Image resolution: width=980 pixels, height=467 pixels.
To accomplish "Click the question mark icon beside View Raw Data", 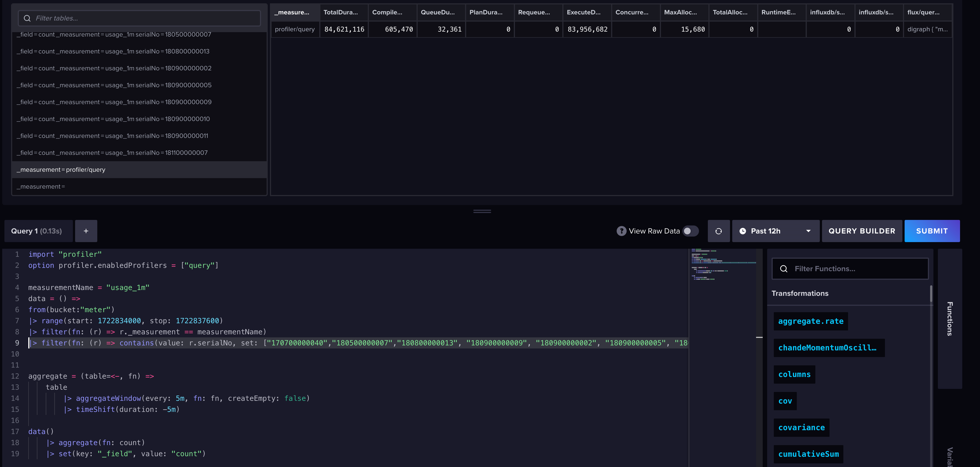I will (621, 231).
